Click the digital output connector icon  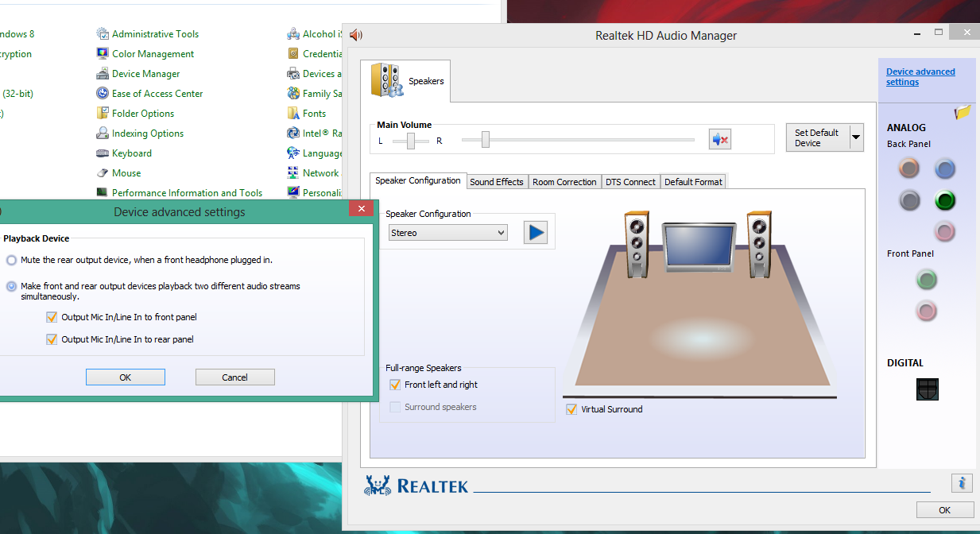[928, 389]
